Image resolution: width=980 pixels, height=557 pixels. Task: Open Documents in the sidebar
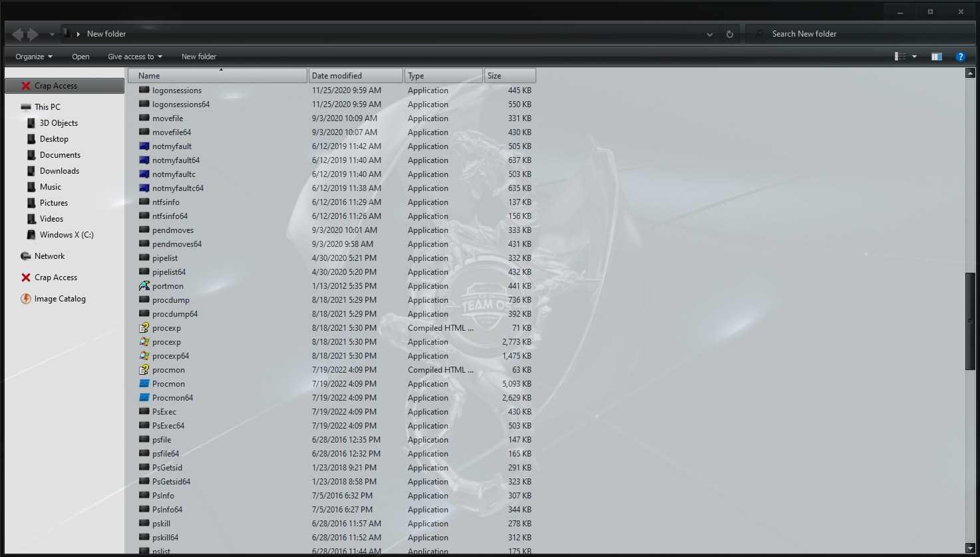60,155
